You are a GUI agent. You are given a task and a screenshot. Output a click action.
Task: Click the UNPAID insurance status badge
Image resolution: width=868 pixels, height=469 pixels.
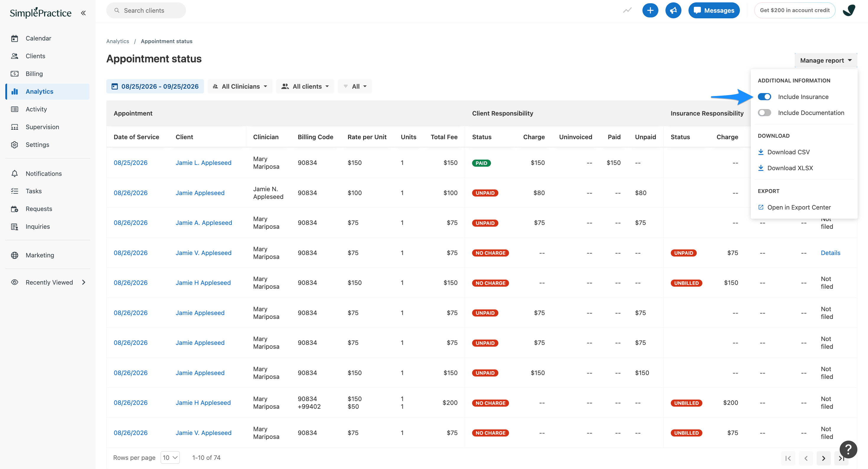coord(683,253)
